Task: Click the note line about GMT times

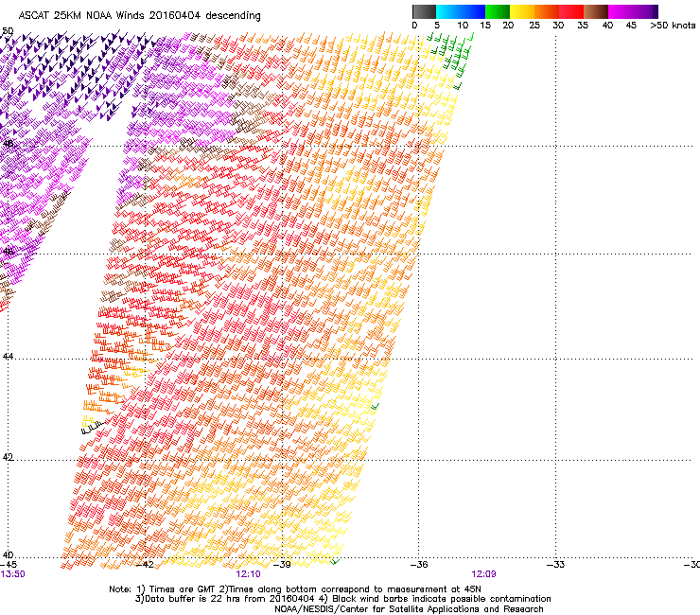Action: [x=295, y=589]
